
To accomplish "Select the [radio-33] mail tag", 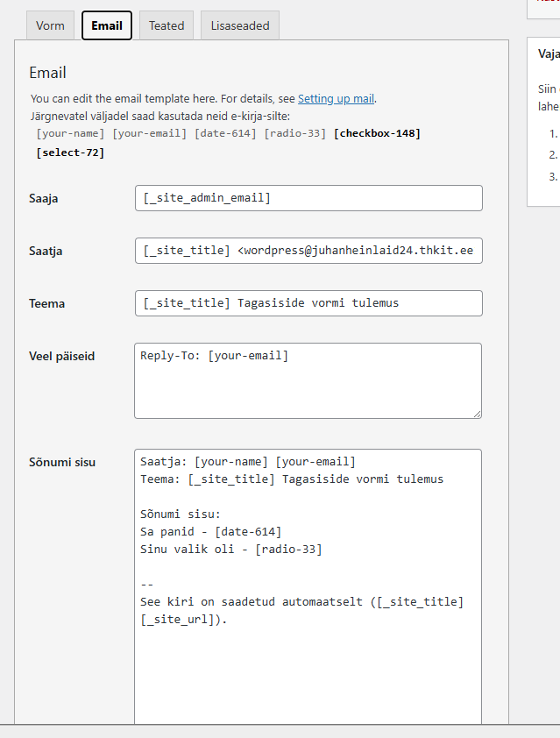I will click(x=297, y=133).
